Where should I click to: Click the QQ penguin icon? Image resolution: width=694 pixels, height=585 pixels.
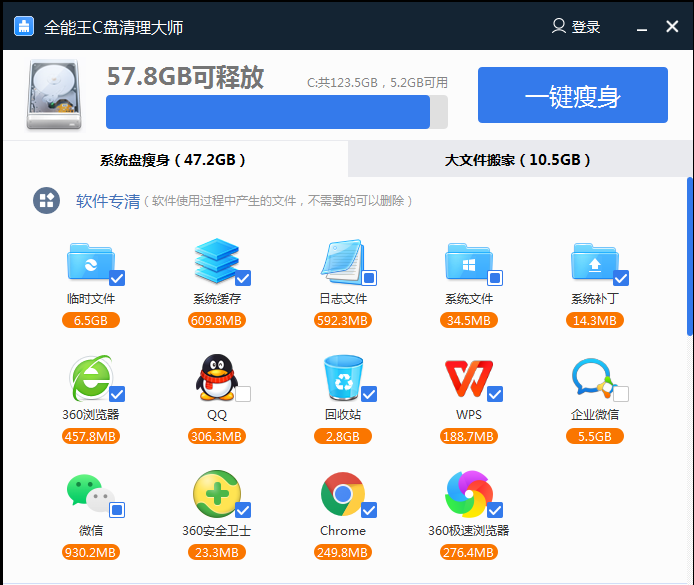[215, 379]
